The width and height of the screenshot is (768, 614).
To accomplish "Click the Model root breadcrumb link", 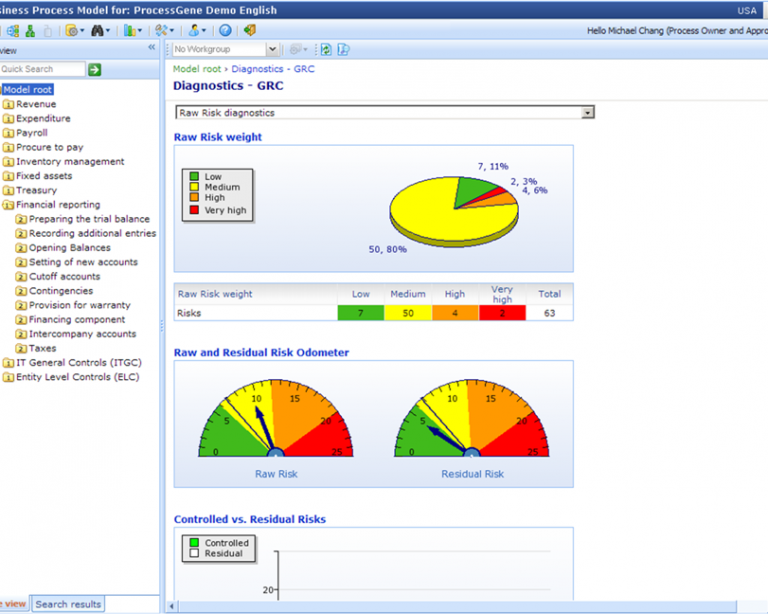I will tap(198, 69).
